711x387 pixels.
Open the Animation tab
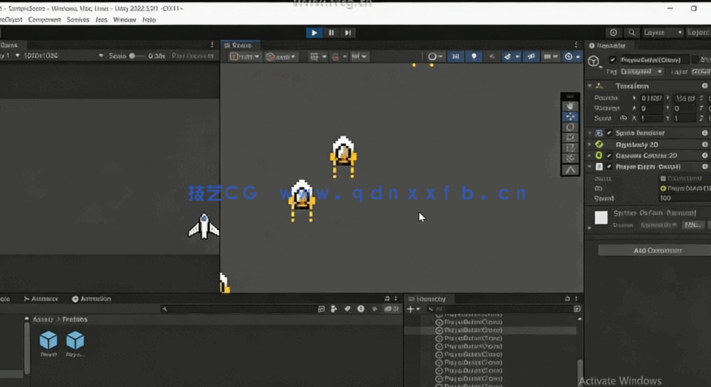pos(91,299)
